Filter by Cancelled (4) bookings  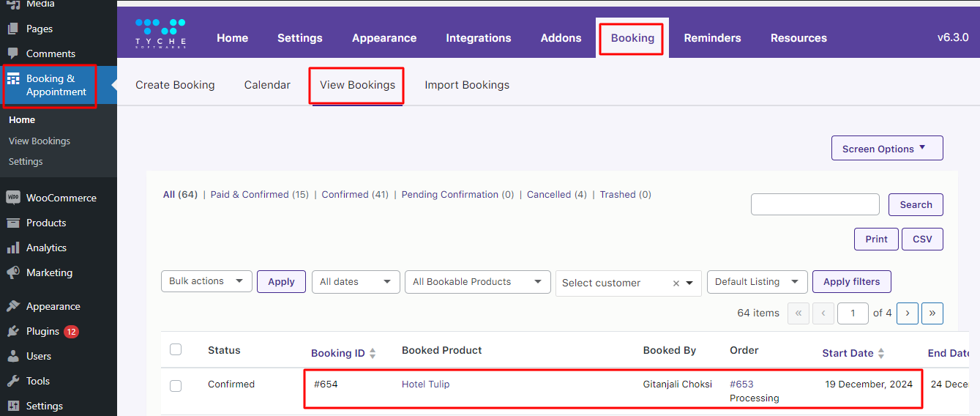pos(557,195)
